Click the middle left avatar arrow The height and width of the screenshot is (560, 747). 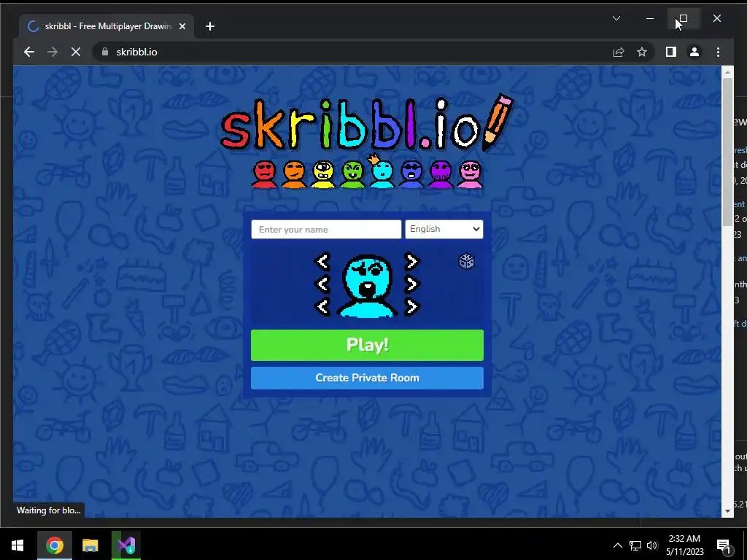[x=323, y=284]
